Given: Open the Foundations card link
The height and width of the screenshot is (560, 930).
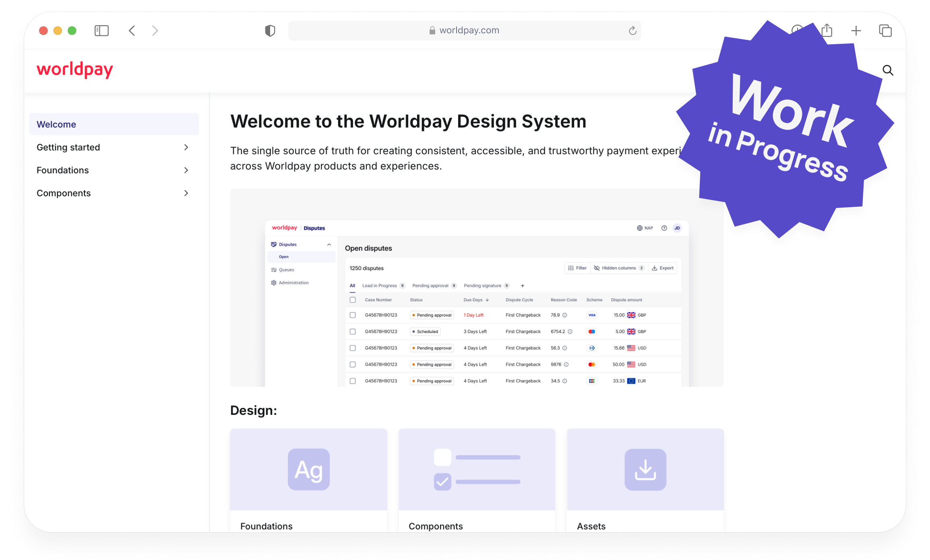Looking at the screenshot, I should tap(309, 481).
